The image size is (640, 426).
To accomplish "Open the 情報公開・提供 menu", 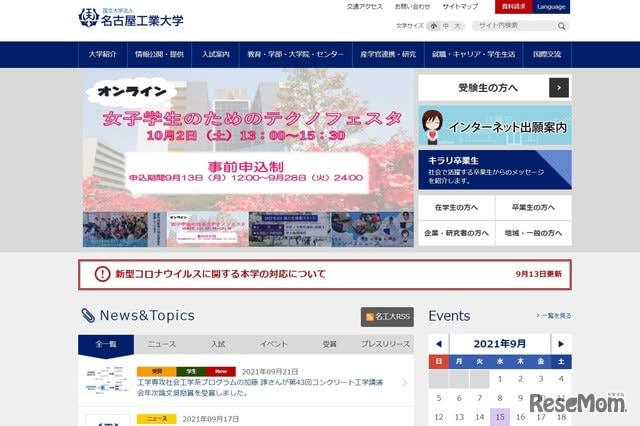I will [x=159, y=54].
